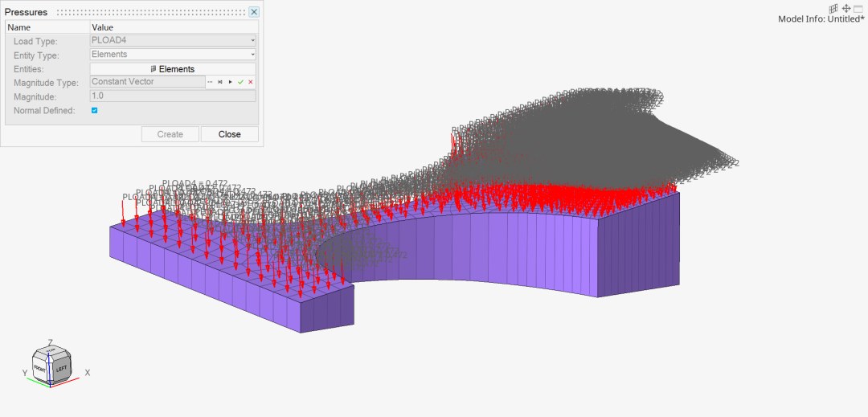Click the red X cancel icon
Viewport: 868px width, 417px height.
(251, 82)
